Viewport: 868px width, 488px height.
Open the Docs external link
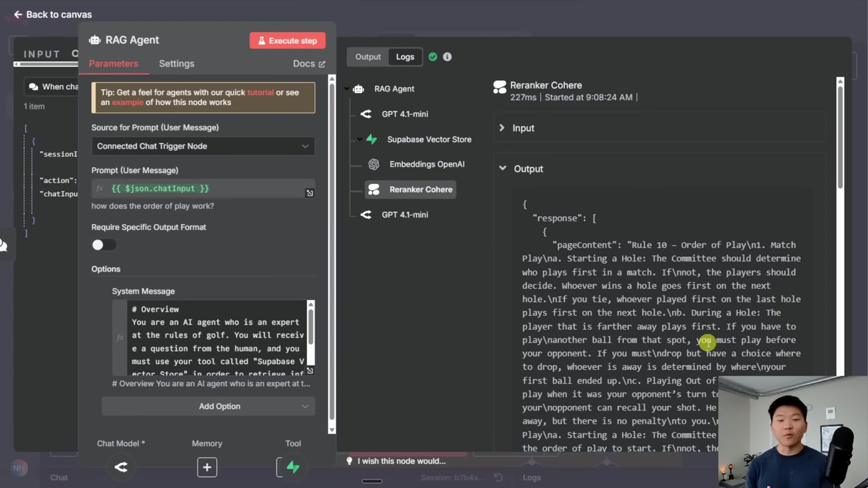[x=309, y=64]
